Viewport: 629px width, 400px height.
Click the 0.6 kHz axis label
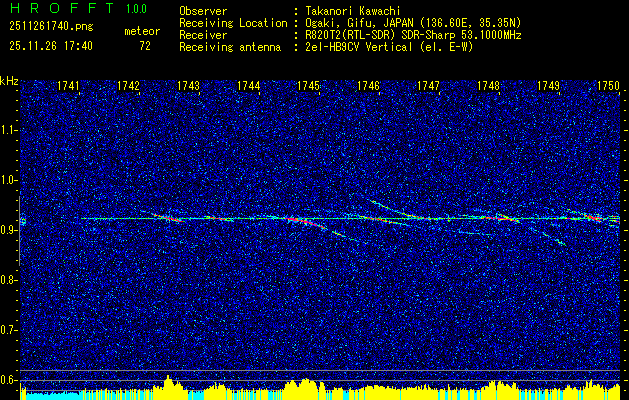9,380
